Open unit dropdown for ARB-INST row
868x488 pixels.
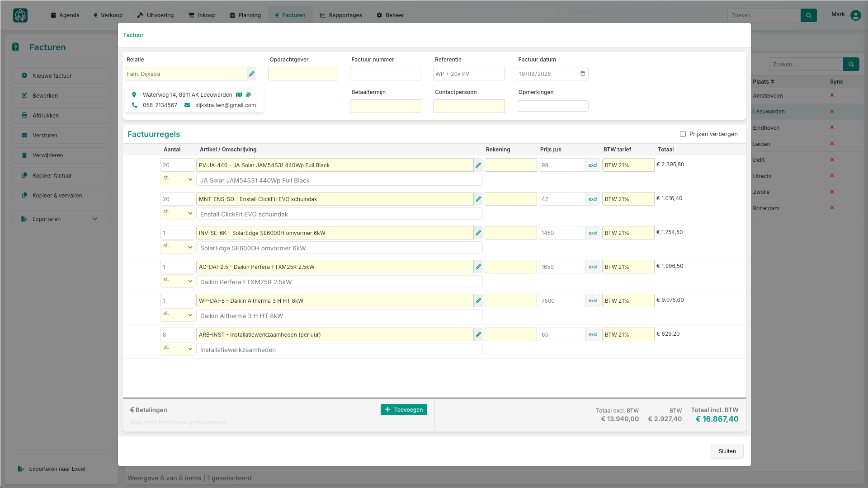[x=177, y=349]
